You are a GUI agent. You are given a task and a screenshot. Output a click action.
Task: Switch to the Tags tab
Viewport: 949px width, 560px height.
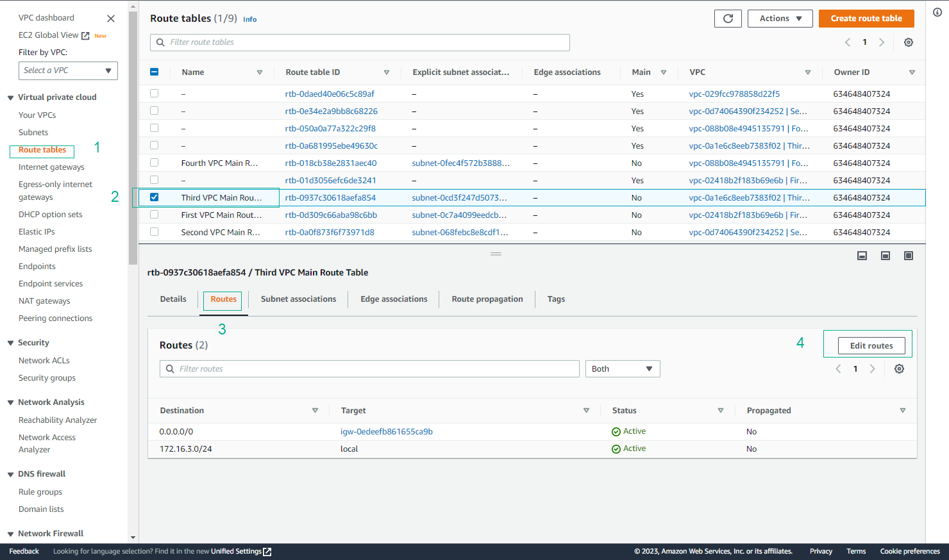pyautogui.click(x=556, y=299)
